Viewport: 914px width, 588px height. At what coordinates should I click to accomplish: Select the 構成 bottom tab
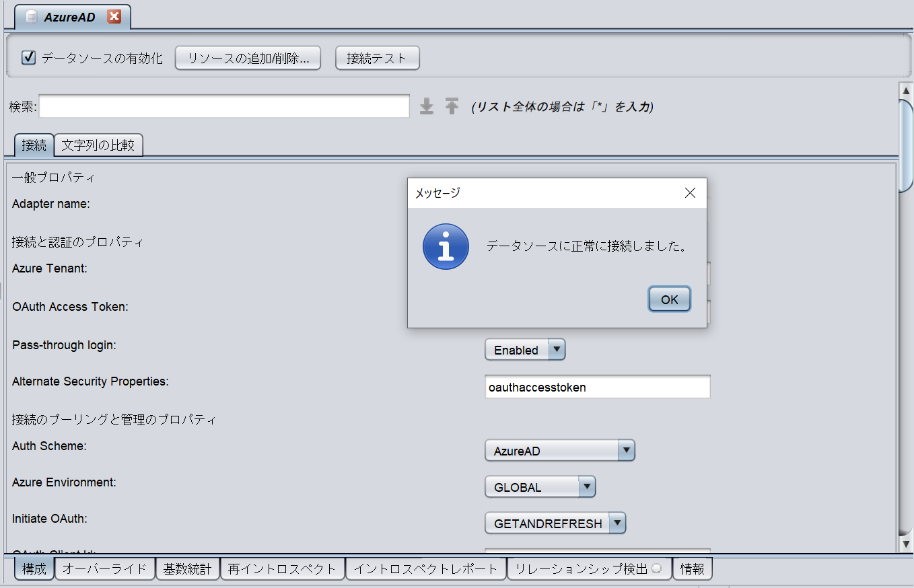click(x=34, y=569)
